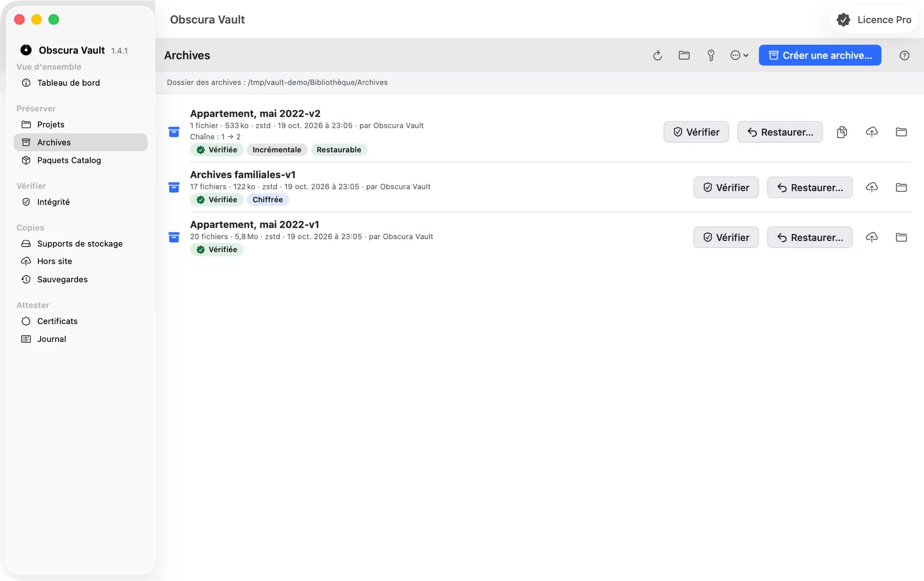Restore Archives familiales-v1 archive
This screenshot has width=924, height=581.
click(x=810, y=188)
